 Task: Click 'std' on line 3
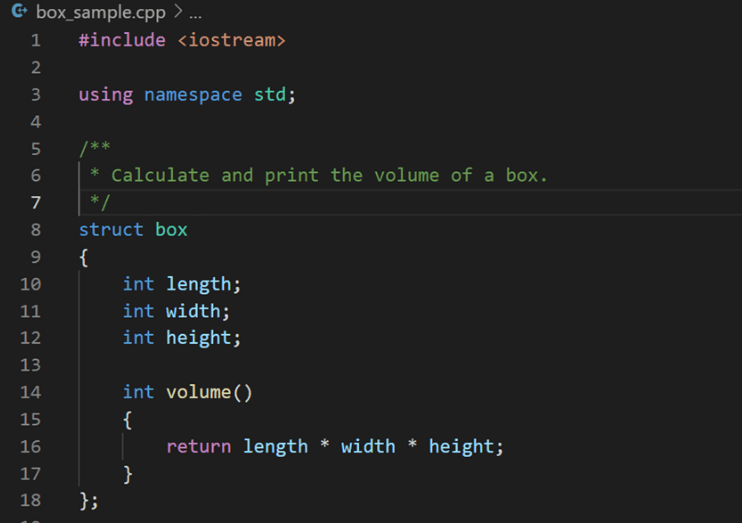(270, 94)
